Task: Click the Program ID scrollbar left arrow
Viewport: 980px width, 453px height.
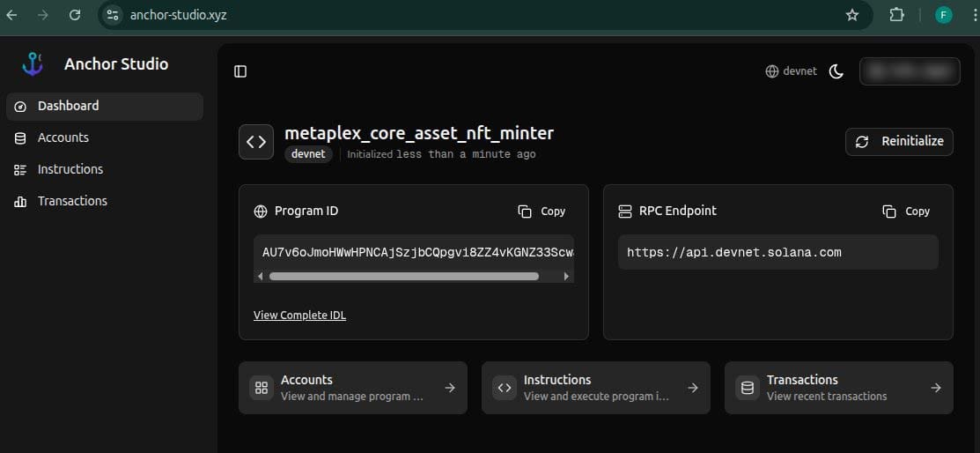Action: click(261, 276)
